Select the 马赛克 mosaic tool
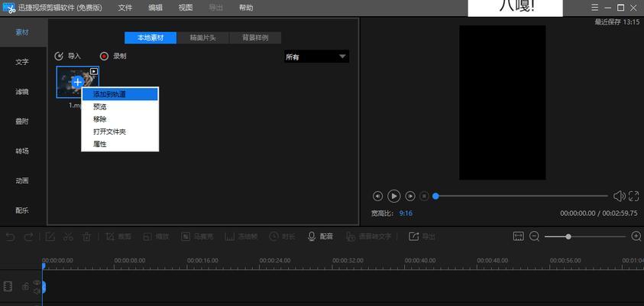The height and width of the screenshot is (306, 644). (x=197, y=236)
